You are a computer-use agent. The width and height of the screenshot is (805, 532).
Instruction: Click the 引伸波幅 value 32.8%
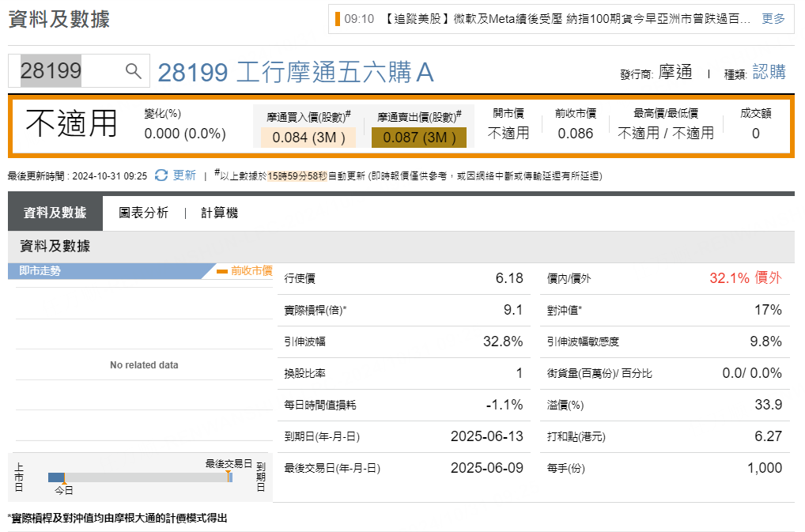(503, 341)
